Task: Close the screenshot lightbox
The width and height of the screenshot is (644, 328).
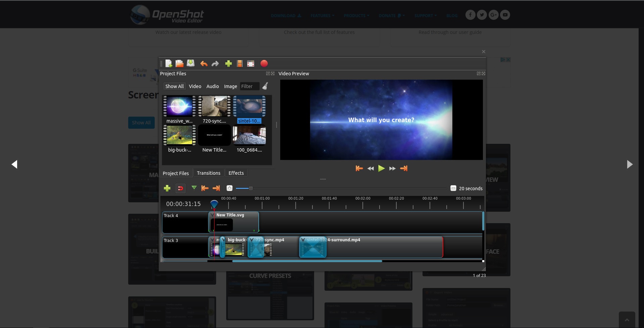Action: click(484, 51)
